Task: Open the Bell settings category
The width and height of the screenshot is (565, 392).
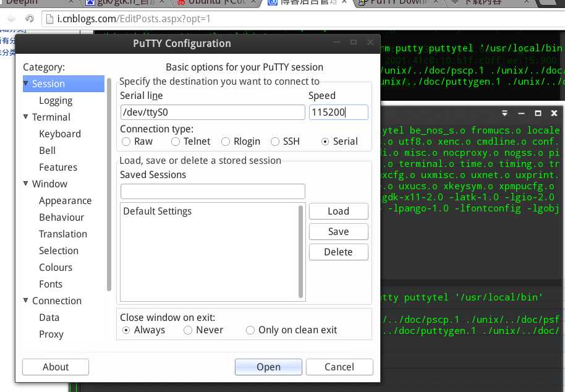Action: tap(47, 151)
